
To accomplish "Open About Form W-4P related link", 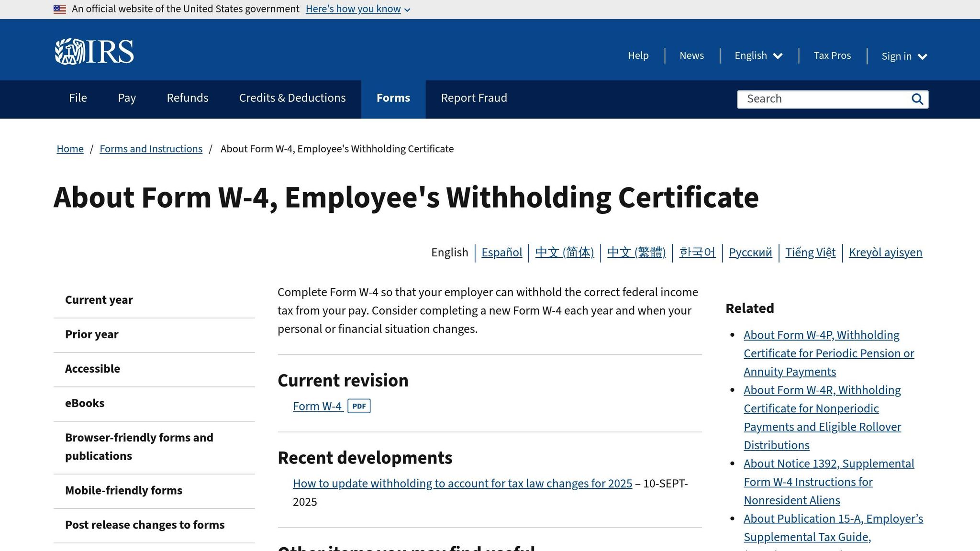I will tap(829, 353).
